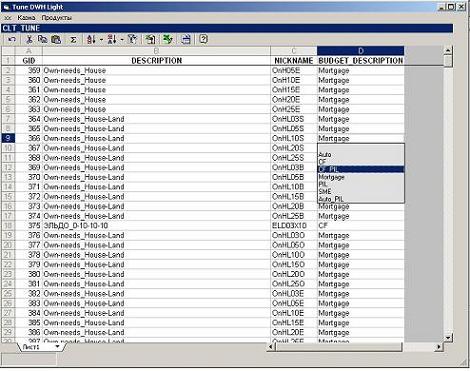Open the sort ascending dropdown arrow
Image resolution: width=470 pixels, height=371 pixels.
coord(101,40)
